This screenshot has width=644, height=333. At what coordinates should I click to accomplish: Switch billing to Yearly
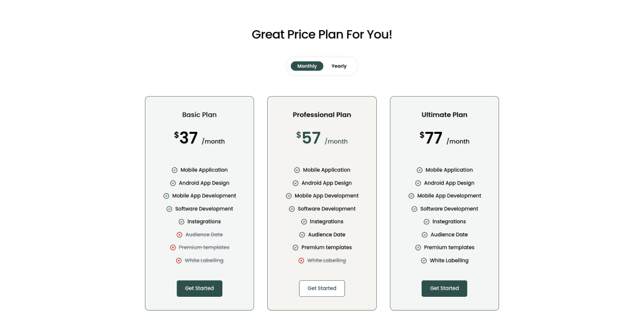click(339, 66)
